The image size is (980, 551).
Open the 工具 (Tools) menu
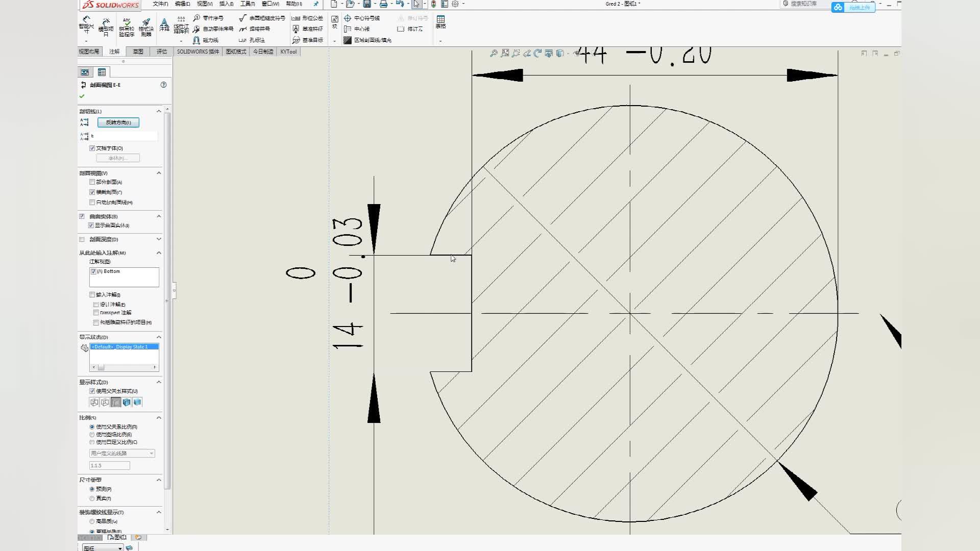pyautogui.click(x=248, y=4)
